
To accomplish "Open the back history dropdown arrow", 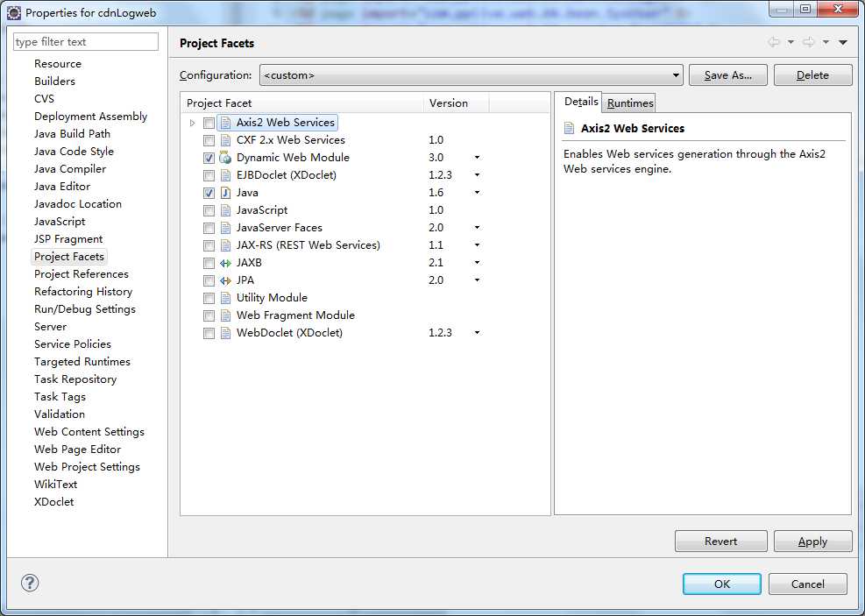I will pyautogui.click(x=791, y=42).
